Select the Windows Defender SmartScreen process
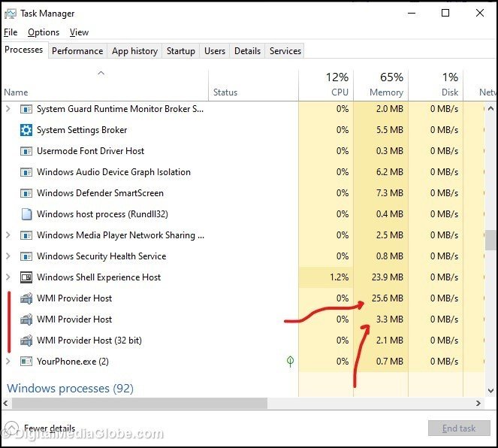Viewport: 498px width, 448px height. (x=243, y=193)
